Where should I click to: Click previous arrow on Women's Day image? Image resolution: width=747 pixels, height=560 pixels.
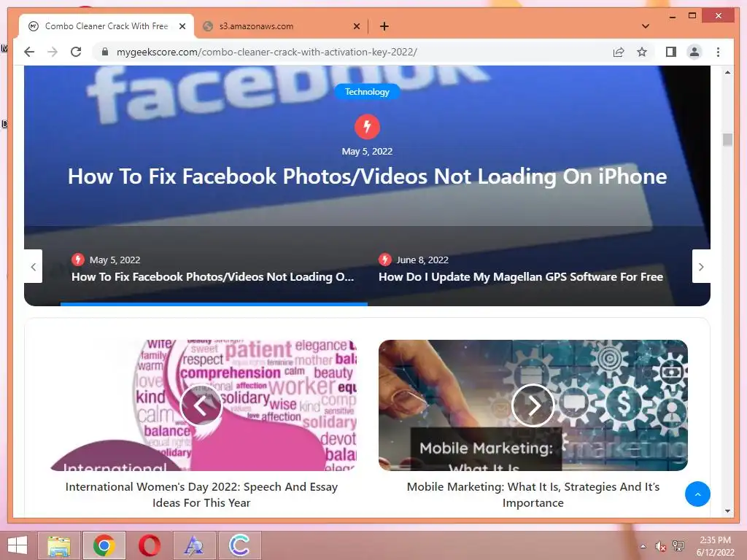pos(201,405)
